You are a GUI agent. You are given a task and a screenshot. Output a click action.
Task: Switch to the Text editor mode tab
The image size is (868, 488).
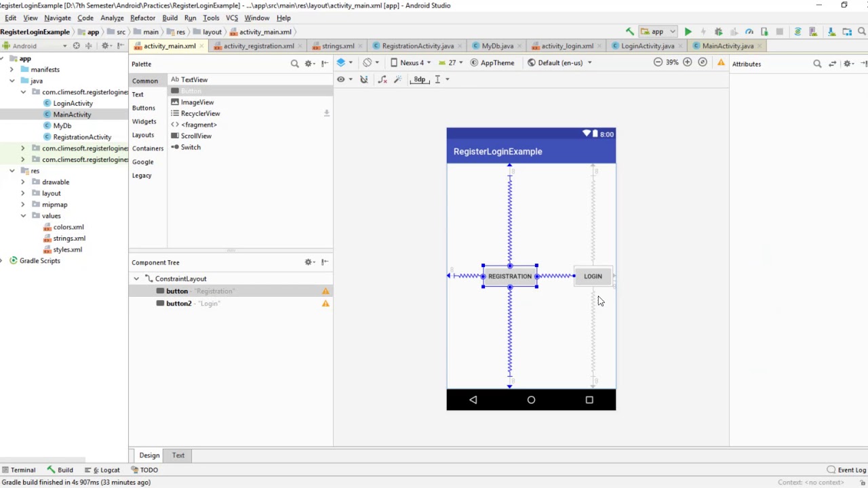click(178, 455)
